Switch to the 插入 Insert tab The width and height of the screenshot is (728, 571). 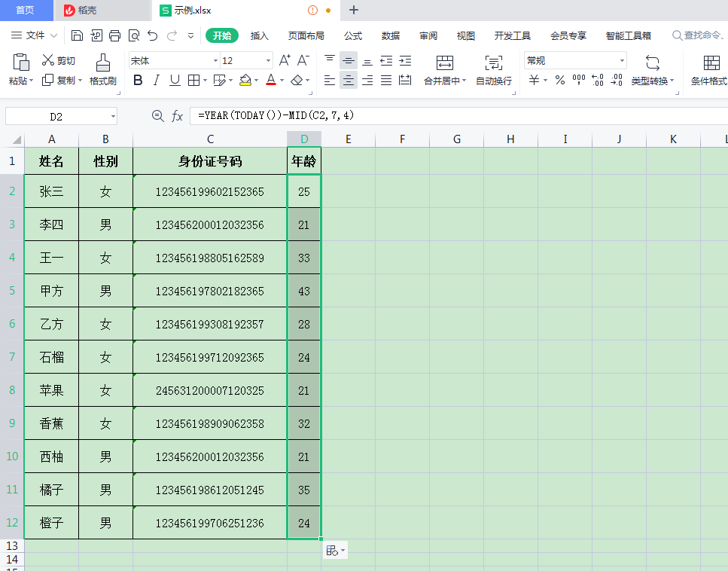[259, 35]
